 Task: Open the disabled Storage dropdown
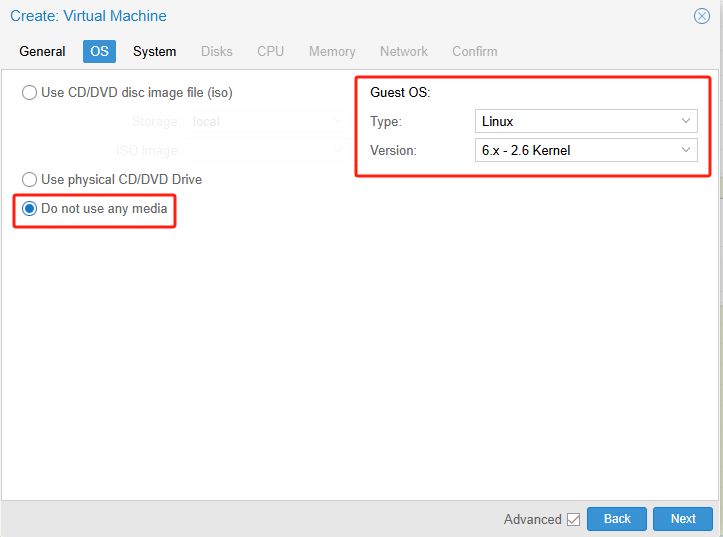(x=267, y=121)
